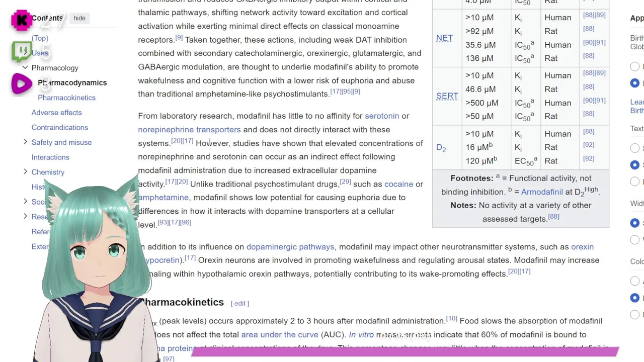
Task: Collapse the Pharmacology section chevron in Contents
Action: [x=25, y=67]
